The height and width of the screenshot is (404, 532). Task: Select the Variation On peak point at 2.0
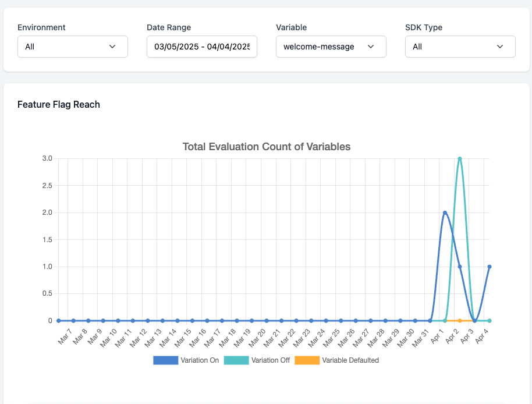point(445,212)
